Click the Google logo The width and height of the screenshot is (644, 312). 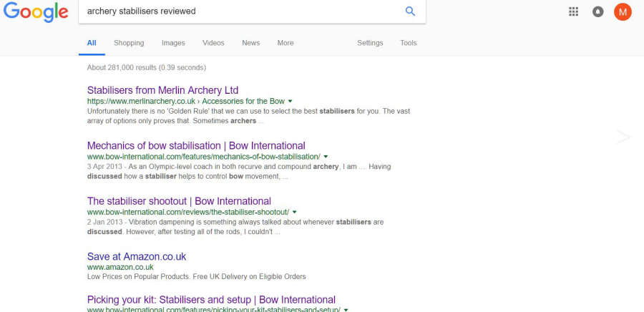coord(36,12)
